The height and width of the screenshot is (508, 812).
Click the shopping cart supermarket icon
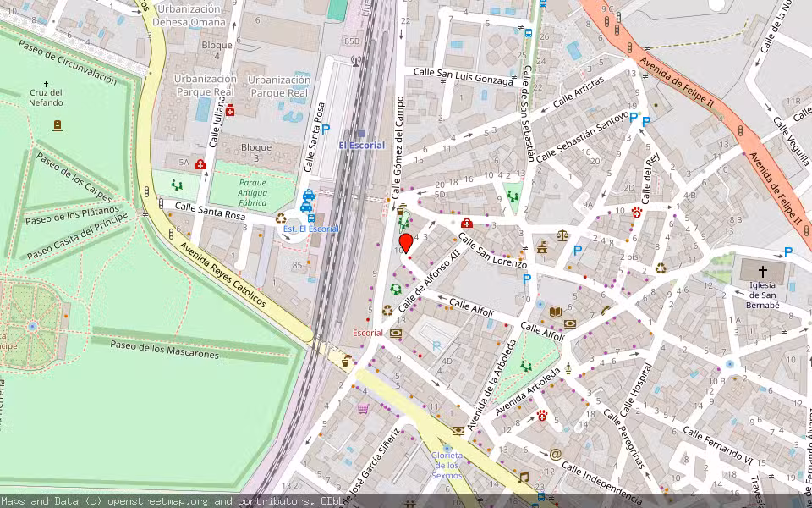point(363,409)
